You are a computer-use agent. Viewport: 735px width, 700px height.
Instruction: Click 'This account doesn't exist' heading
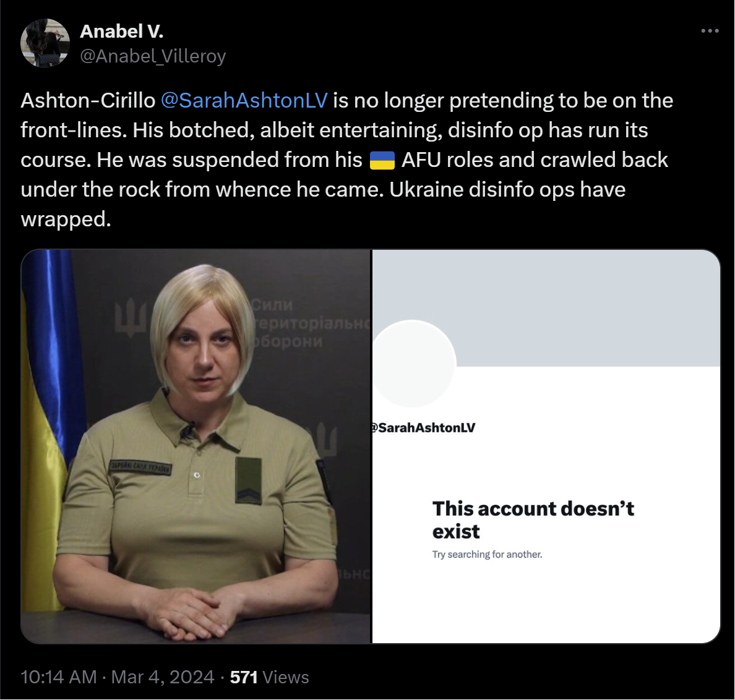[x=533, y=520]
